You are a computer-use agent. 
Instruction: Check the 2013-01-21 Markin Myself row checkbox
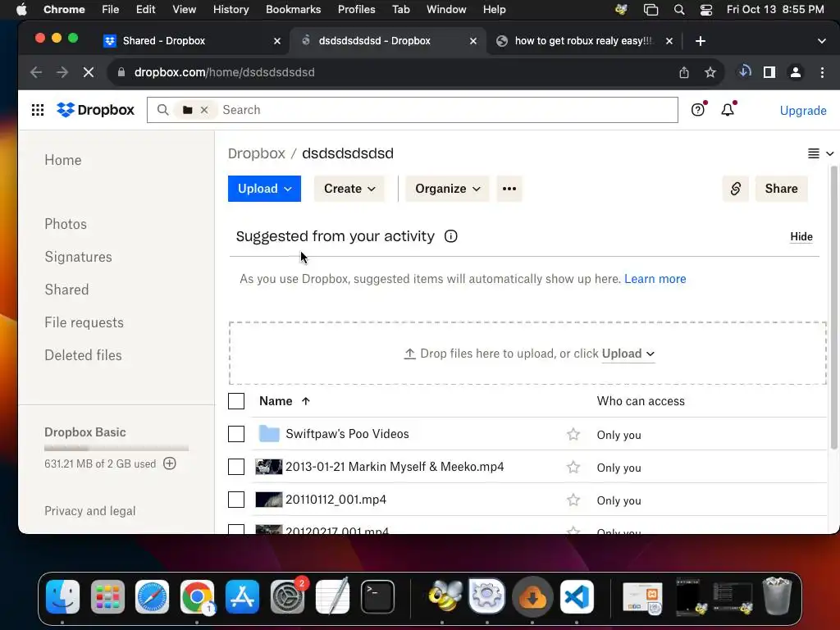pos(236,467)
